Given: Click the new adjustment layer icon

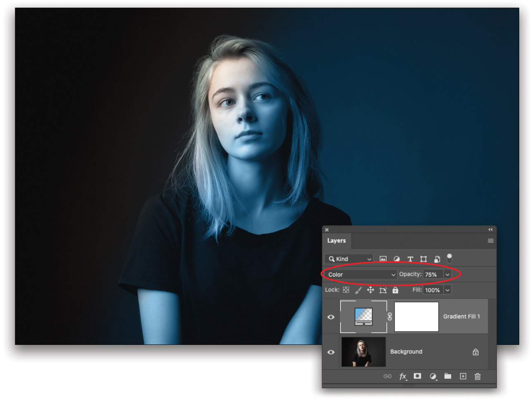Looking at the screenshot, I should pos(433,376).
